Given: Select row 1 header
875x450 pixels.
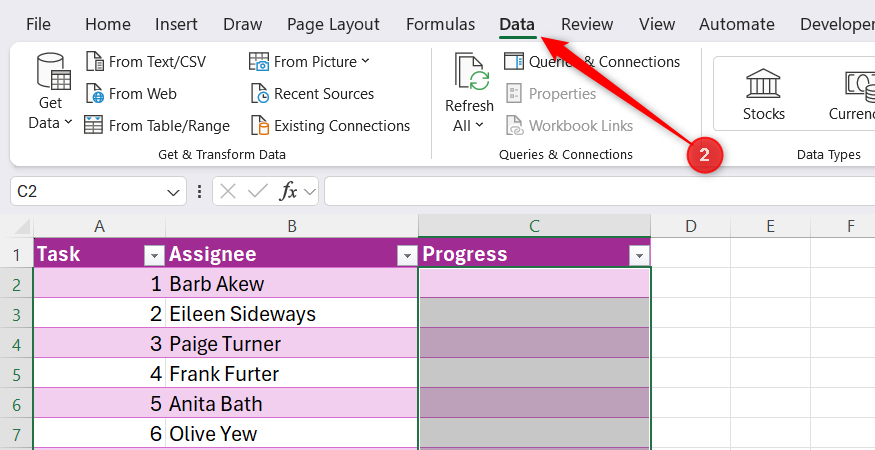Looking at the screenshot, I should click(16, 255).
